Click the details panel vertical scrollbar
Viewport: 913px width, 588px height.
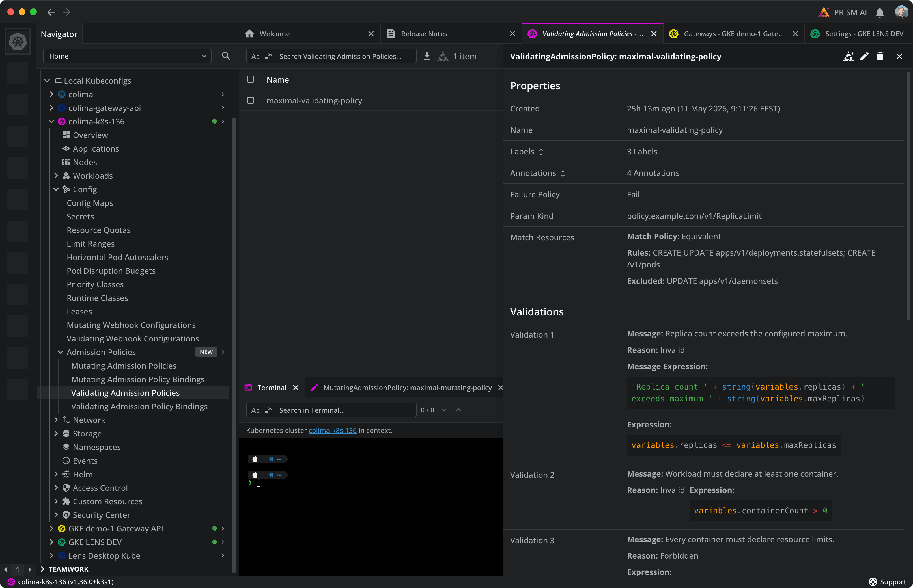(909, 196)
